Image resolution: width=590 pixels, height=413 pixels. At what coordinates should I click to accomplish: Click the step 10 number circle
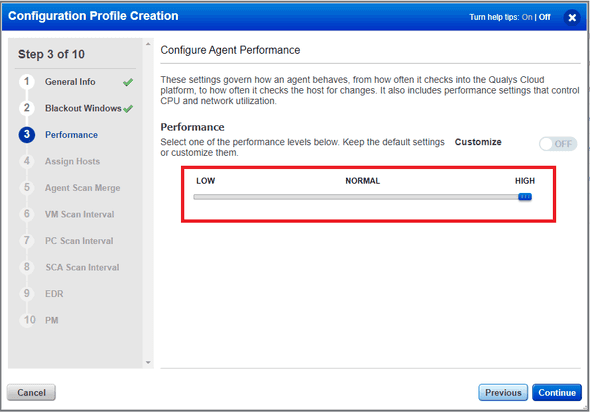[x=28, y=320]
